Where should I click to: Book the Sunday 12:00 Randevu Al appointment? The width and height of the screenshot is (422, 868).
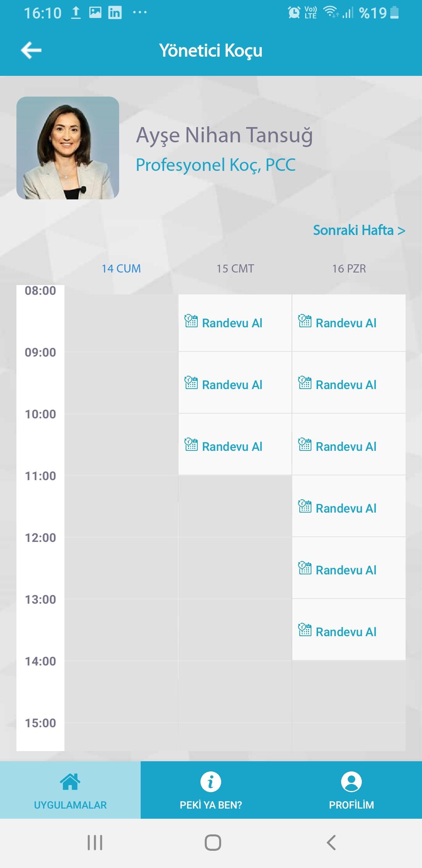coord(346,570)
